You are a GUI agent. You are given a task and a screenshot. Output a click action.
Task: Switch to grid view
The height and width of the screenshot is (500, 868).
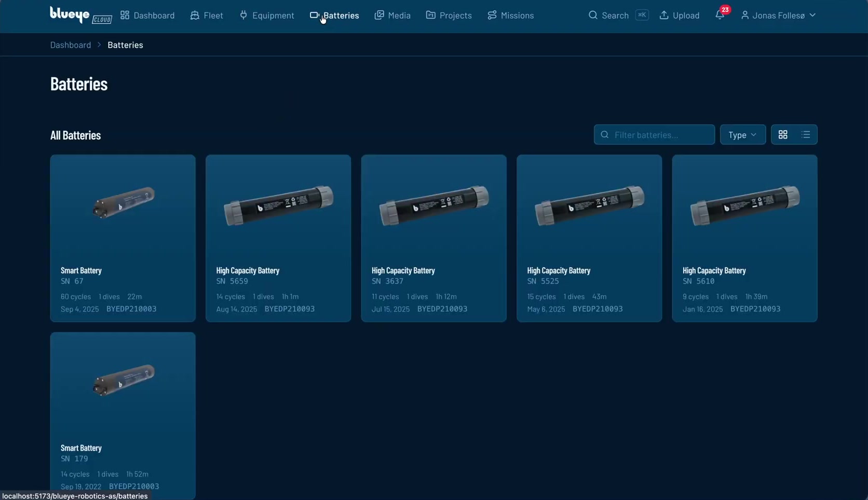click(x=783, y=135)
